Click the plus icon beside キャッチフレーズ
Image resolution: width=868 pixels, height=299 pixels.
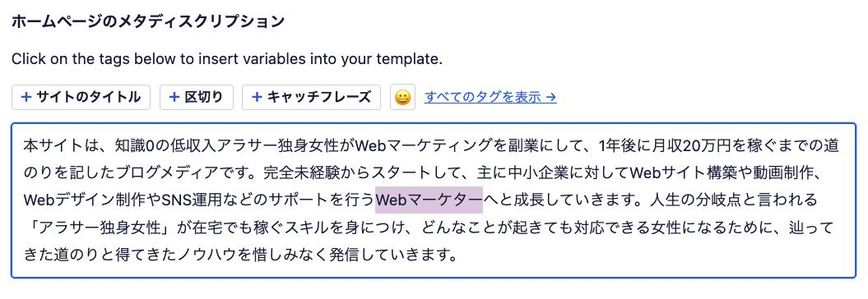[x=257, y=97]
